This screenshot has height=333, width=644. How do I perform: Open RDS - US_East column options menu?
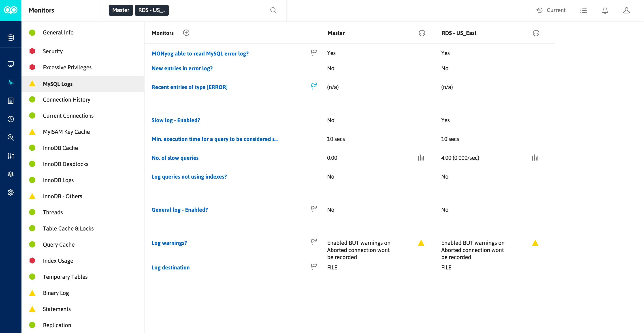536,33
